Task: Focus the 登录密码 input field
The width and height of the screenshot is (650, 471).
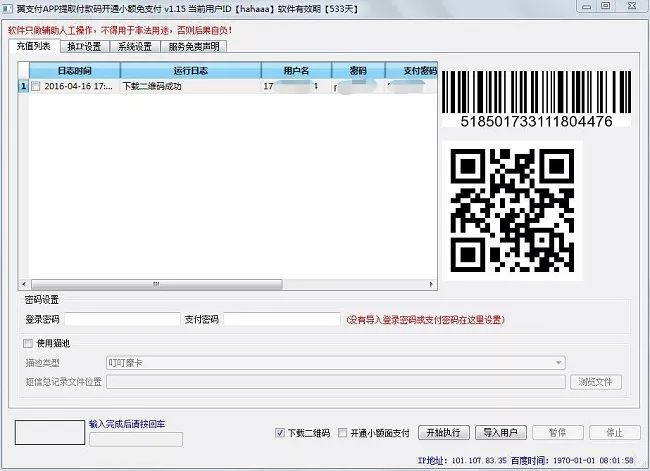Action: click(x=122, y=319)
